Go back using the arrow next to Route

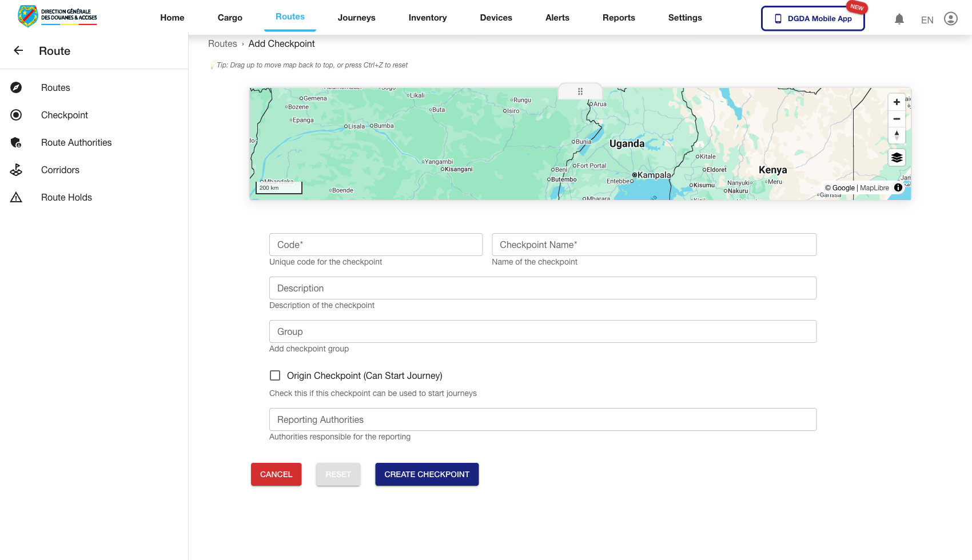click(x=18, y=50)
